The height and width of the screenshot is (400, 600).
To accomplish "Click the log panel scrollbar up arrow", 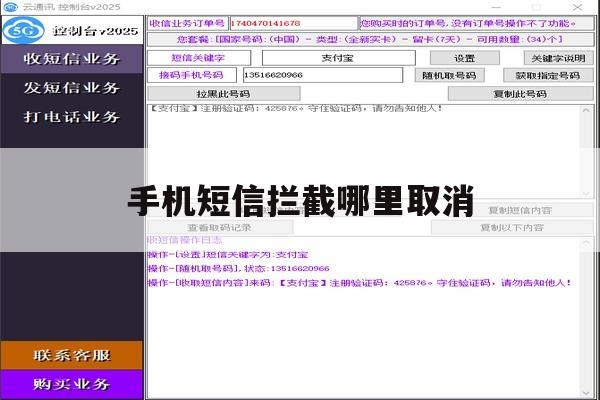I will (586, 243).
